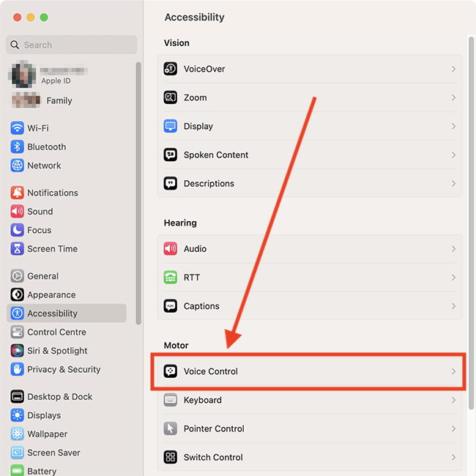Expand VoiceOver row chevron

453,69
